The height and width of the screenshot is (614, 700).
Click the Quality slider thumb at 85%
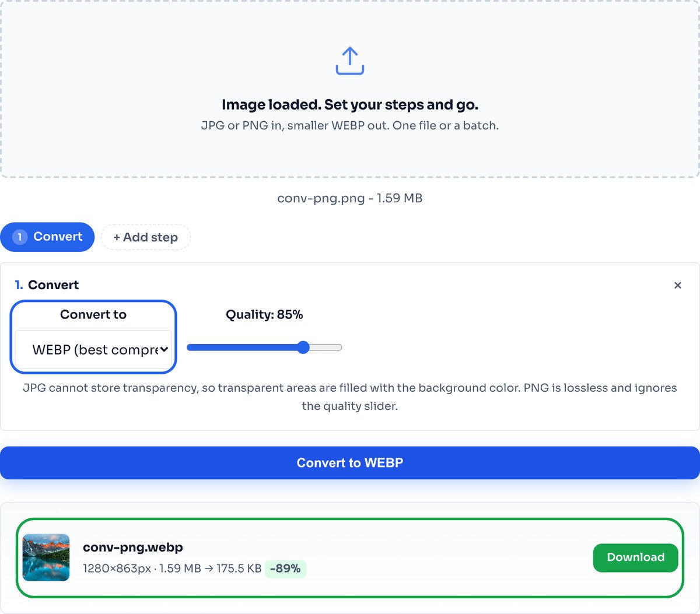[303, 348]
